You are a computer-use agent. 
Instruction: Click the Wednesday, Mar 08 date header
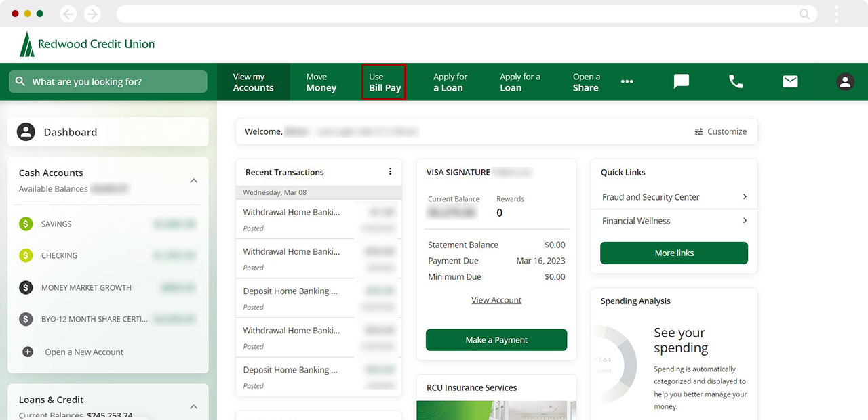pos(319,192)
